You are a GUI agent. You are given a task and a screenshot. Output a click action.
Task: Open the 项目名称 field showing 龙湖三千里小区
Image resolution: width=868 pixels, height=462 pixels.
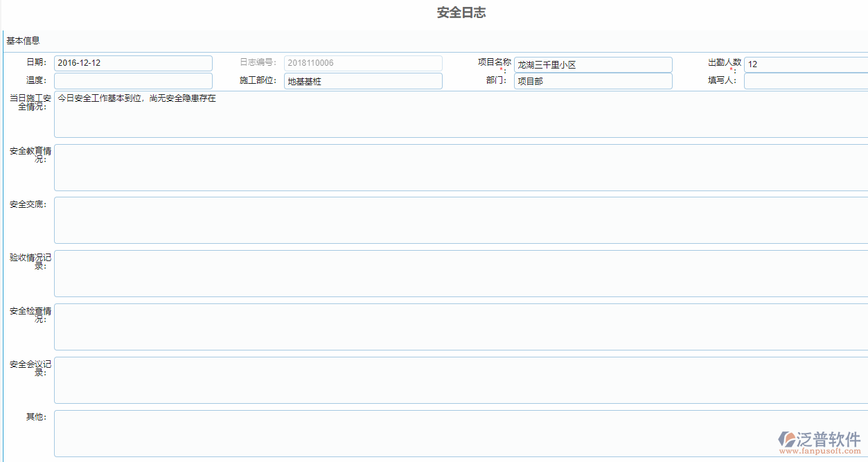[593, 64]
